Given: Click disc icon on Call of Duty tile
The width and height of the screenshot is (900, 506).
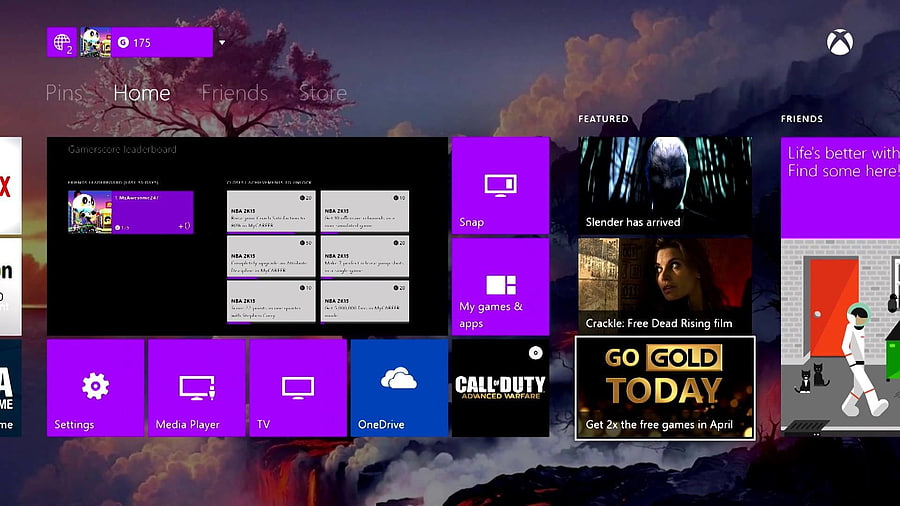Looking at the screenshot, I should point(536,353).
